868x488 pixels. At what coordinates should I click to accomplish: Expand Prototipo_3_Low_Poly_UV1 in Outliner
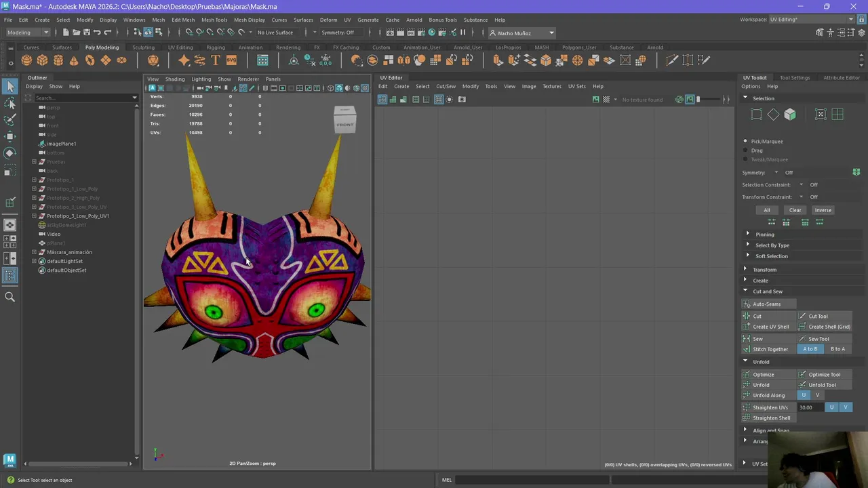click(x=34, y=216)
